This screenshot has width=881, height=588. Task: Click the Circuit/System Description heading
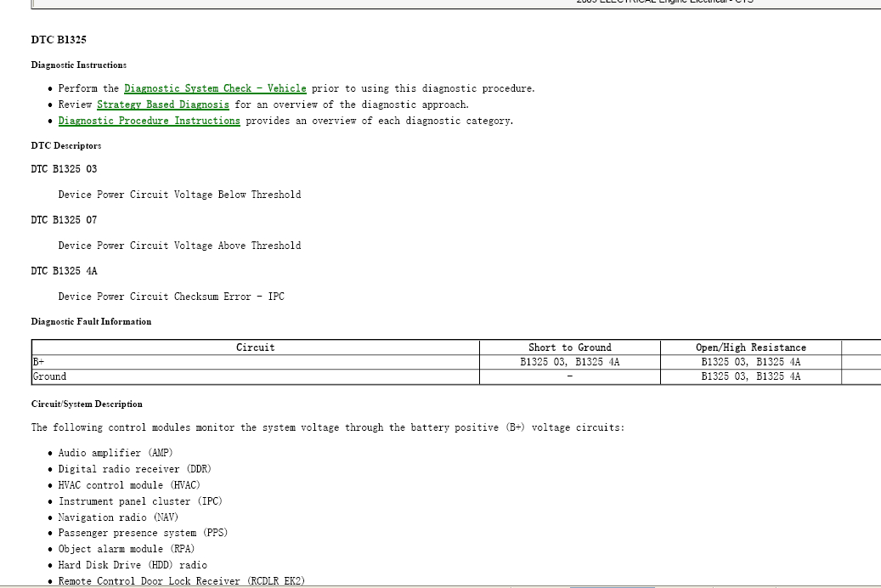click(x=87, y=404)
